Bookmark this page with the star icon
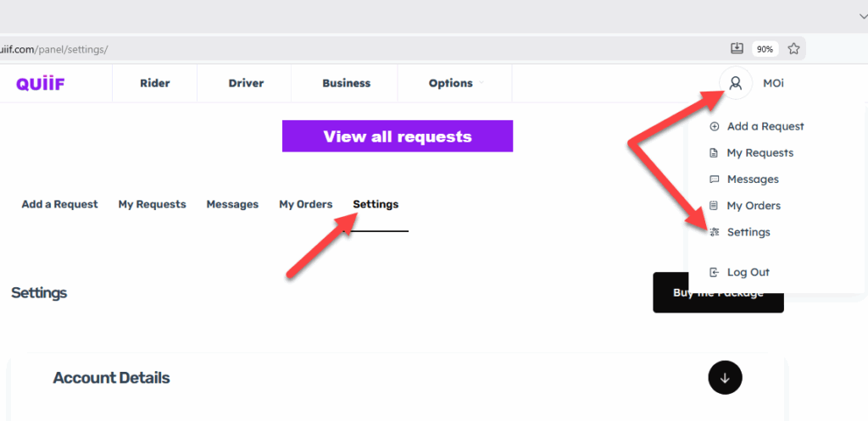Screen dimensions: 868x421 (793, 49)
